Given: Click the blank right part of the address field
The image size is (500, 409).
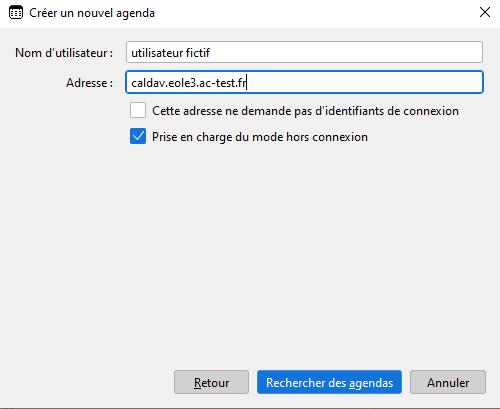Looking at the screenshot, I should 365,82.
